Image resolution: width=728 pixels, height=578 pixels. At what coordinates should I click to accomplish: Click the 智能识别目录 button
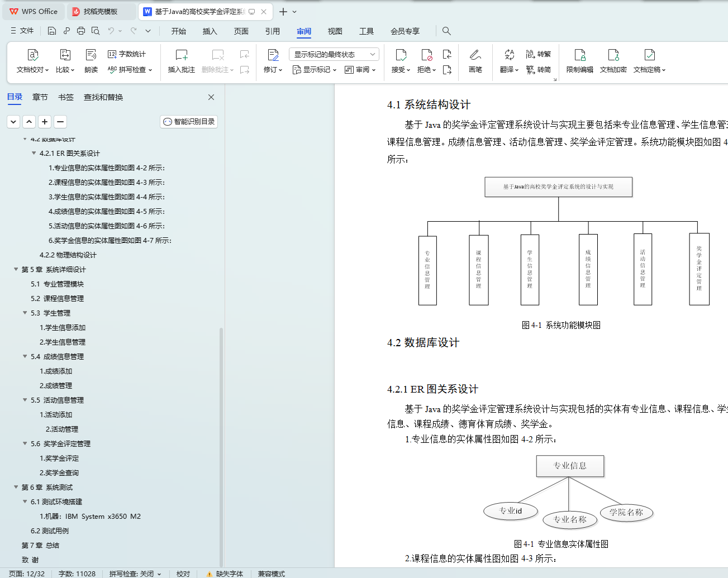pyautogui.click(x=189, y=122)
